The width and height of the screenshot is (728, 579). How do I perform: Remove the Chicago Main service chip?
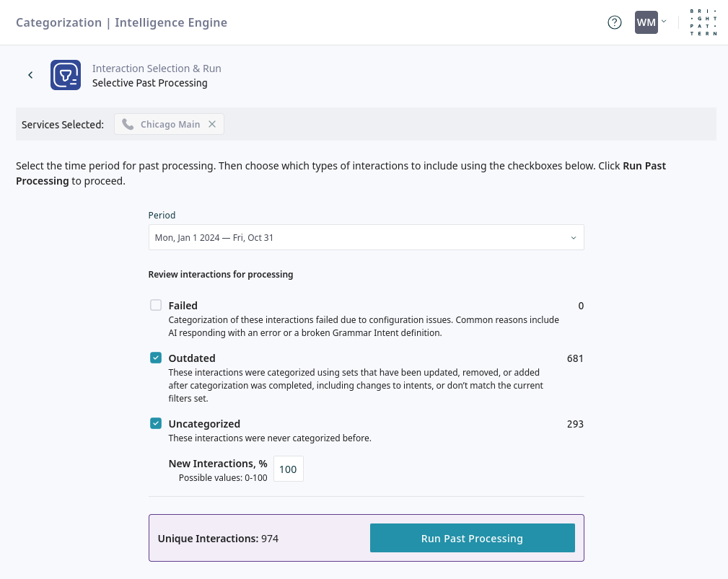click(x=212, y=124)
